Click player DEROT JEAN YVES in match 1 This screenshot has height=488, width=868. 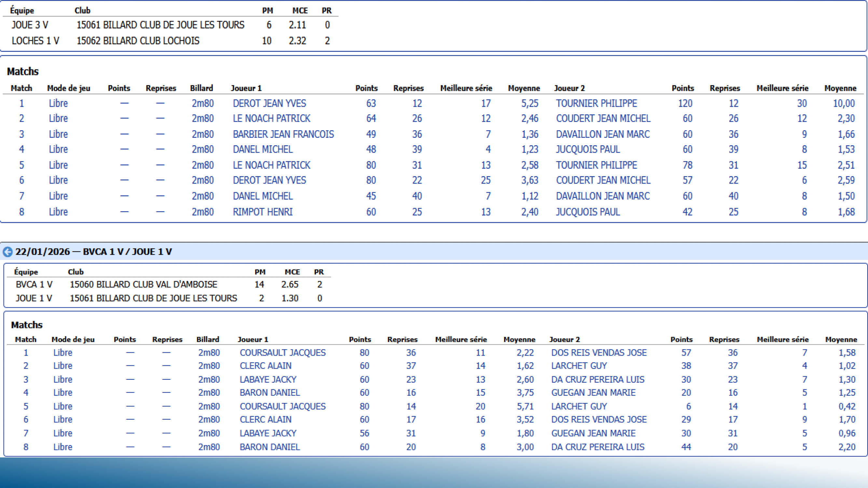269,103
